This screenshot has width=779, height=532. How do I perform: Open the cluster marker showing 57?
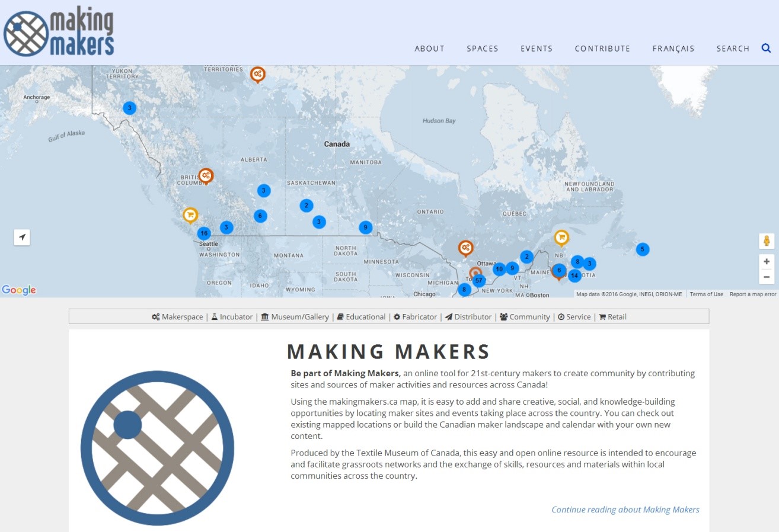tap(479, 280)
